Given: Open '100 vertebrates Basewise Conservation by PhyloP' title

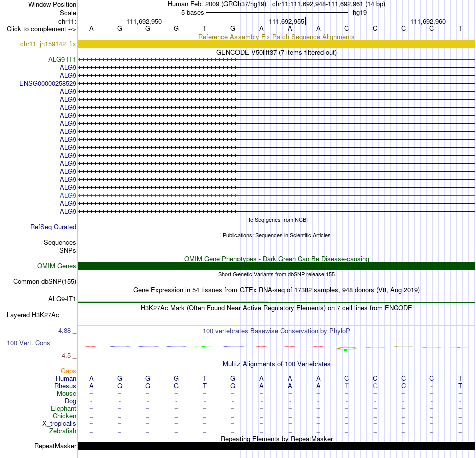Looking at the screenshot, I should coord(277,331).
